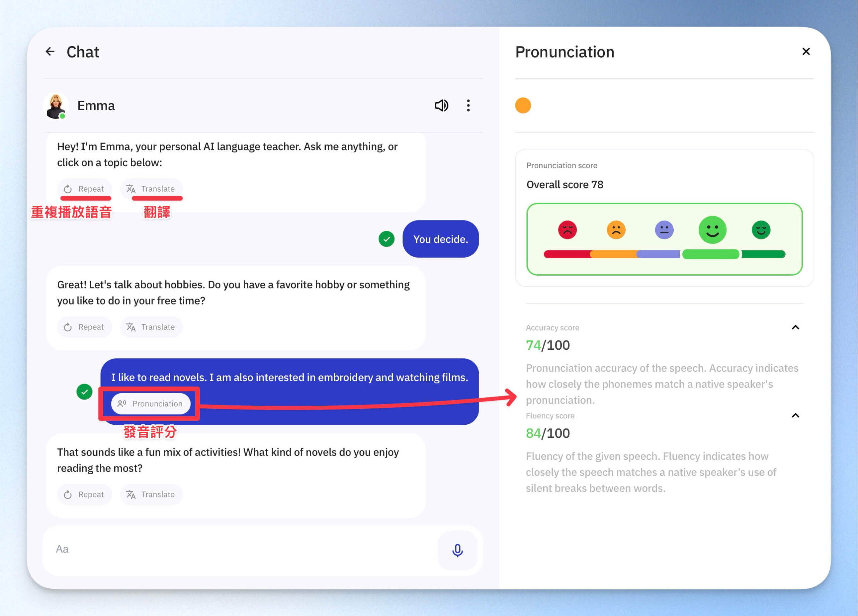Select the orange sad face rating
This screenshot has height=616, width=858.
click(x=616, y=229)
